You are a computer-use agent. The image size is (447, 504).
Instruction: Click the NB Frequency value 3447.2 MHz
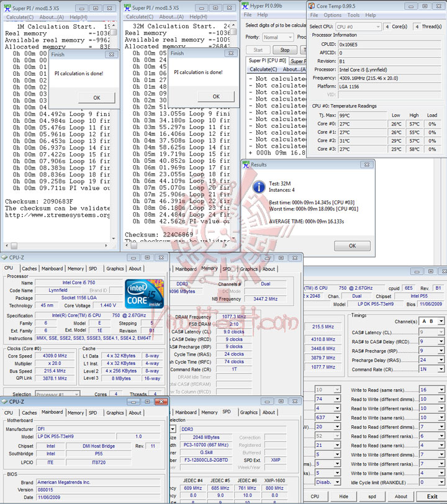tap(266, 299)
